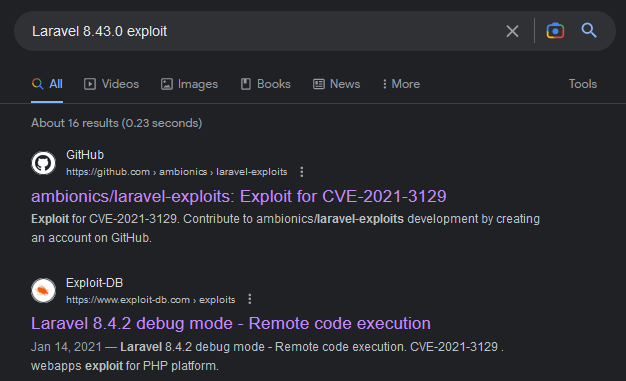Select the All search tab
626x381 pixels.
[47, 84]
